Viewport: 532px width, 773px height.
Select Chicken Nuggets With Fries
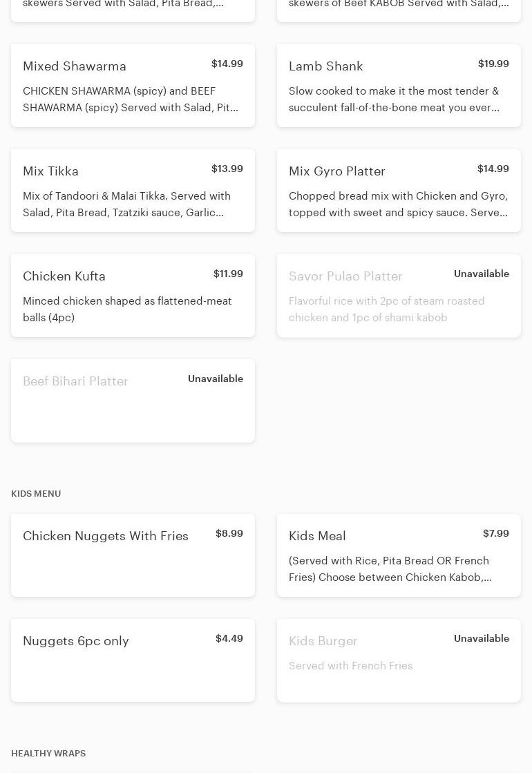pyautogui.click(x=133, y=555)
